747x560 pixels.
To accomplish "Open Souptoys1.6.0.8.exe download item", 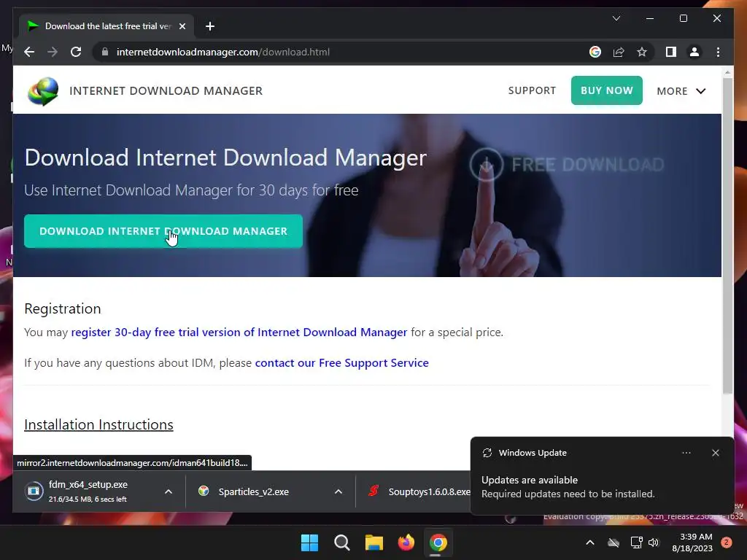I will tap(419, 491).
